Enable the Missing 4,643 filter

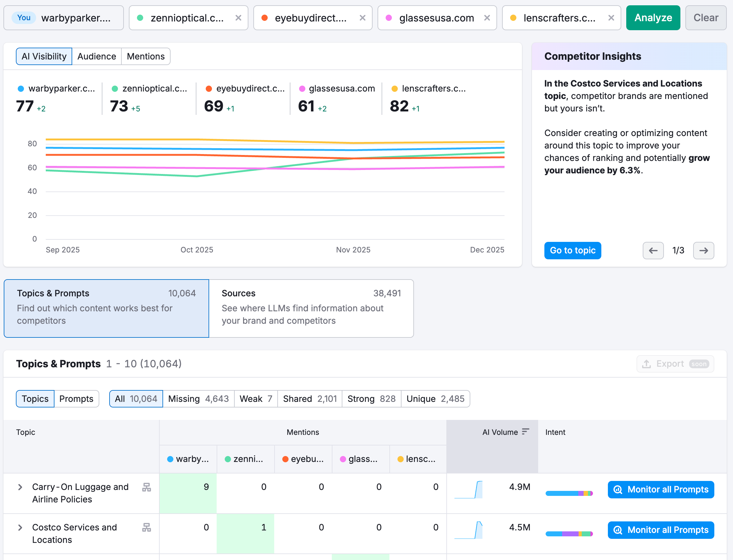coord(199,399)
